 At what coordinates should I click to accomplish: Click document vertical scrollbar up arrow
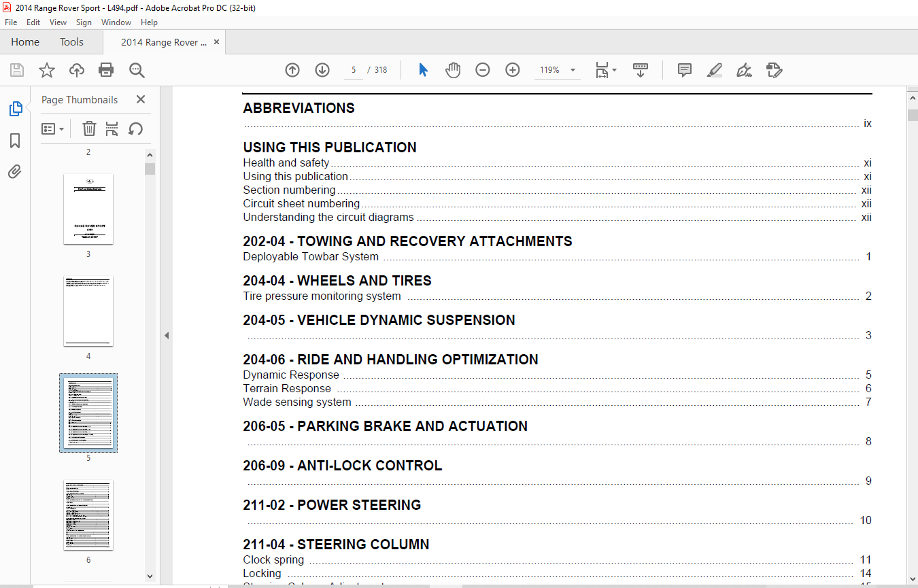pyautogui.click(x=913, y=99)
